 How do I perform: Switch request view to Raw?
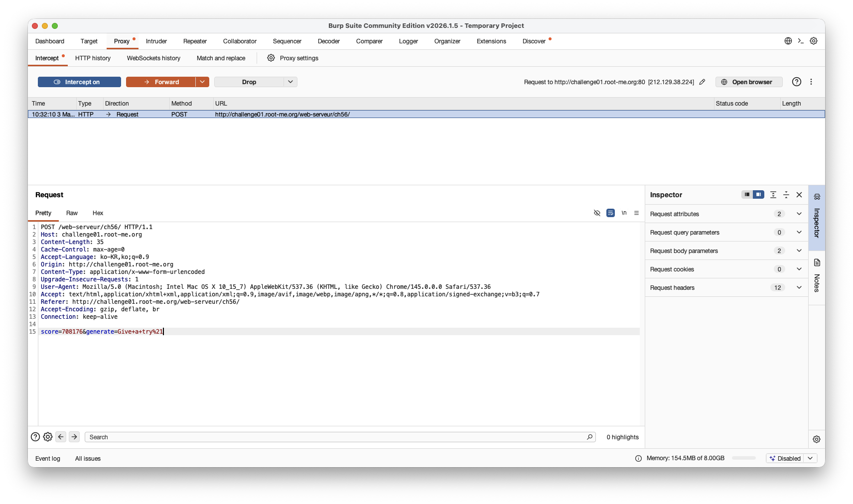tap(72, 213)
